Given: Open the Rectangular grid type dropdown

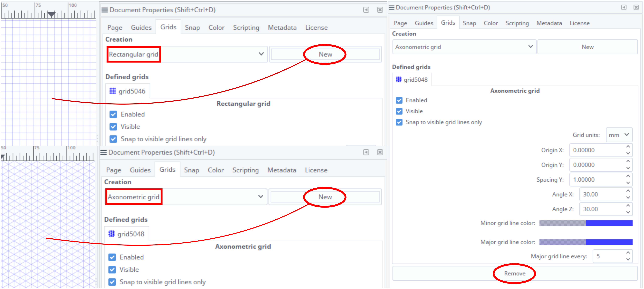Looking at the screenshot, I should 186,54.
